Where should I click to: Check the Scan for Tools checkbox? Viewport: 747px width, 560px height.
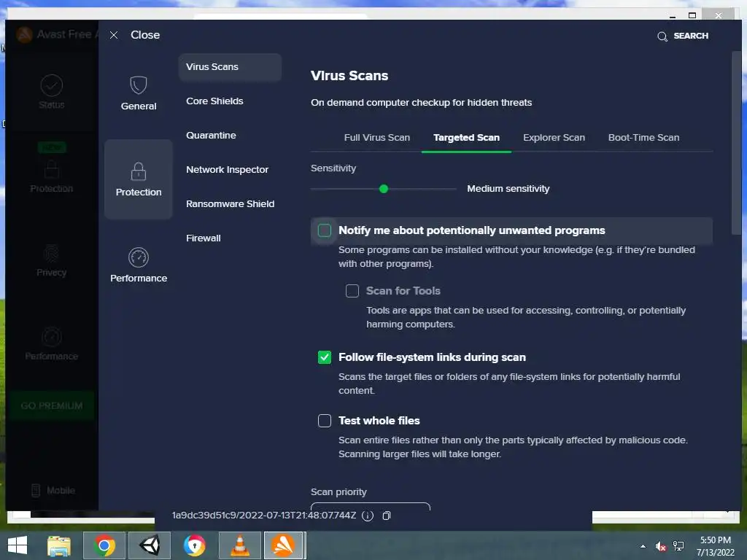(x=352, y=291)
